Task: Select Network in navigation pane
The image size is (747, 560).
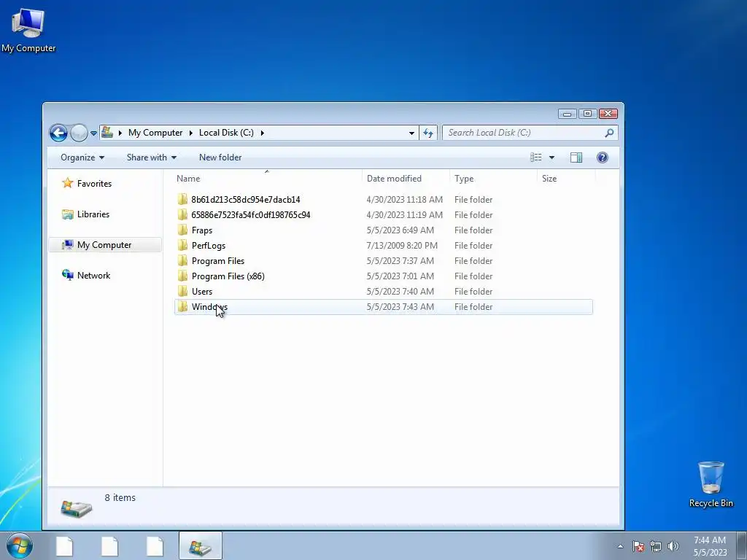Action: [x=86, y=275]
